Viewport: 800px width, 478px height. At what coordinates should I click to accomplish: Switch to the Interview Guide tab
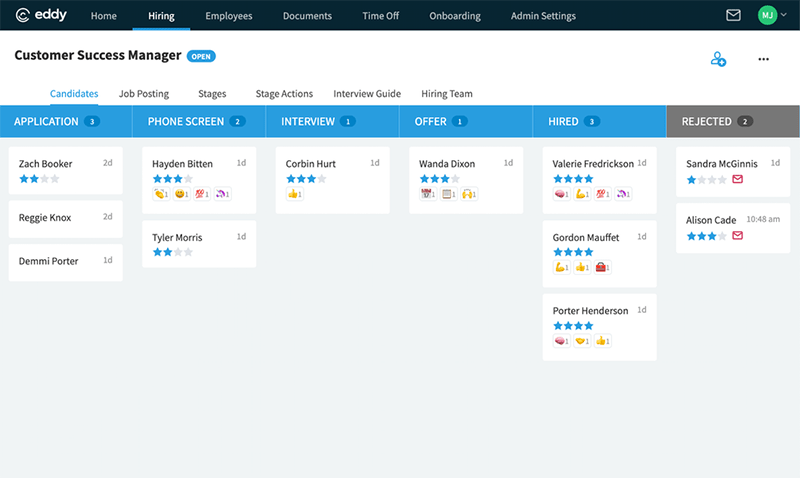click(x=367, y=94)
